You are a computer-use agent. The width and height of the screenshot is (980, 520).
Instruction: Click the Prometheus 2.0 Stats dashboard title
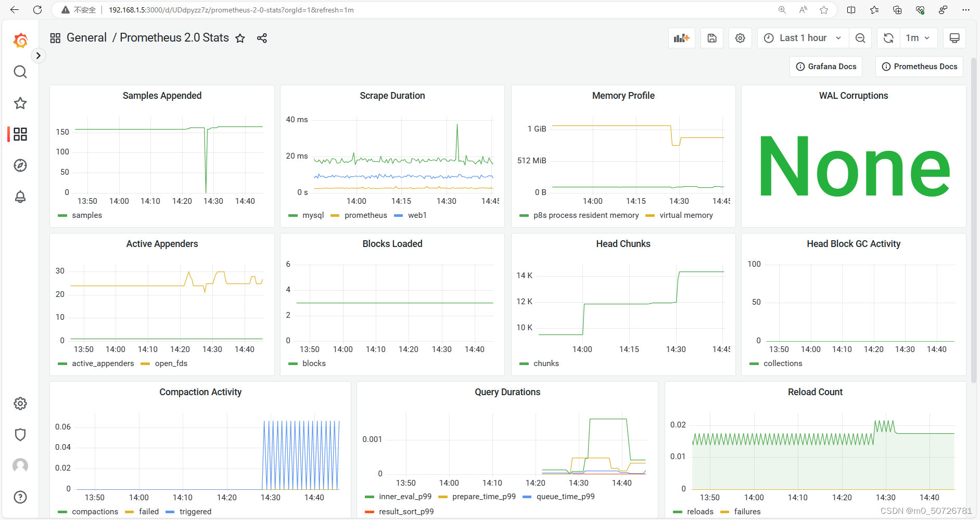[x=174, y=38]
